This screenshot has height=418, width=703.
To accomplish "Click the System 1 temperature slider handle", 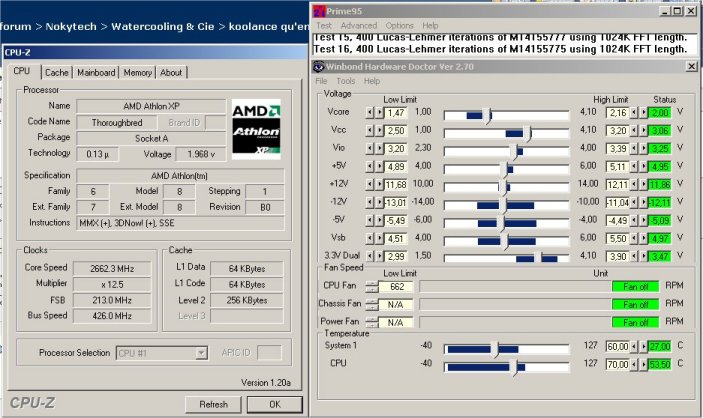I will point(494,349).
